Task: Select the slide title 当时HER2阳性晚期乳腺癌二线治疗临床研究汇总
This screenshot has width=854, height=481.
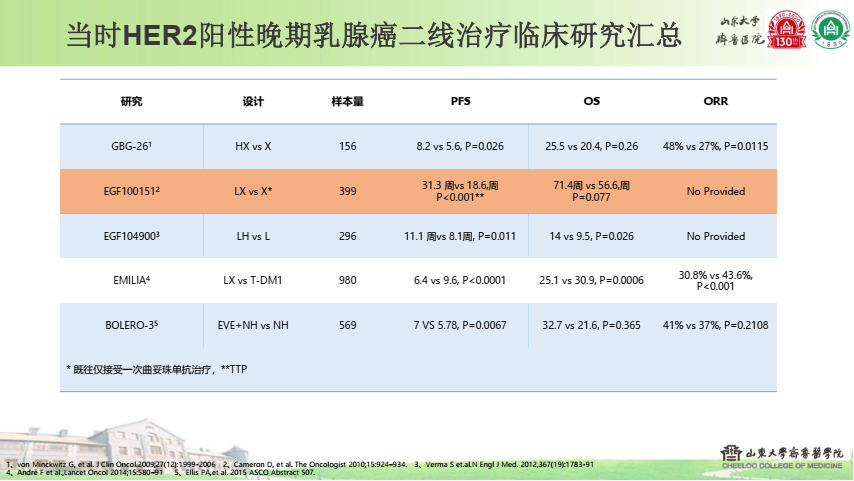Action: click(374, 35)
